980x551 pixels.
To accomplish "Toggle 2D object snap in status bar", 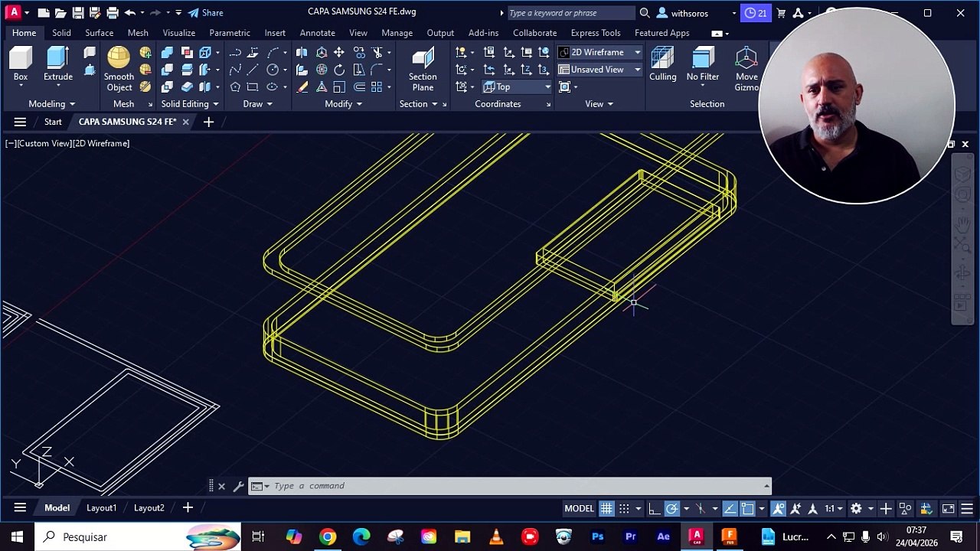I will click(747, 508).
